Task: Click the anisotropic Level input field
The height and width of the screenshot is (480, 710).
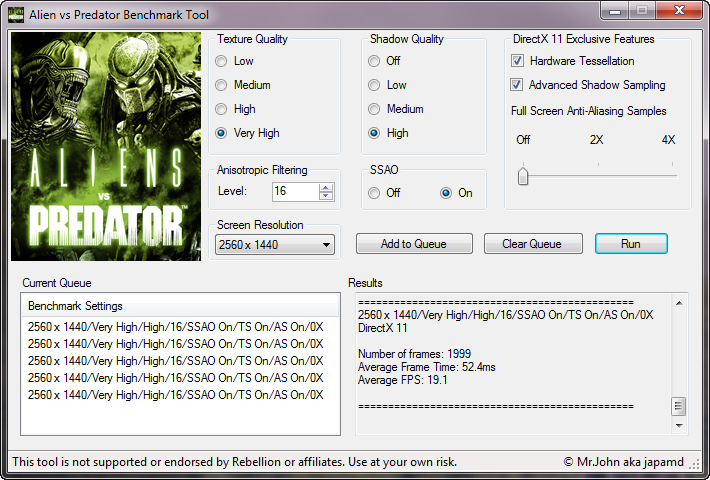Action: point(296,192)
